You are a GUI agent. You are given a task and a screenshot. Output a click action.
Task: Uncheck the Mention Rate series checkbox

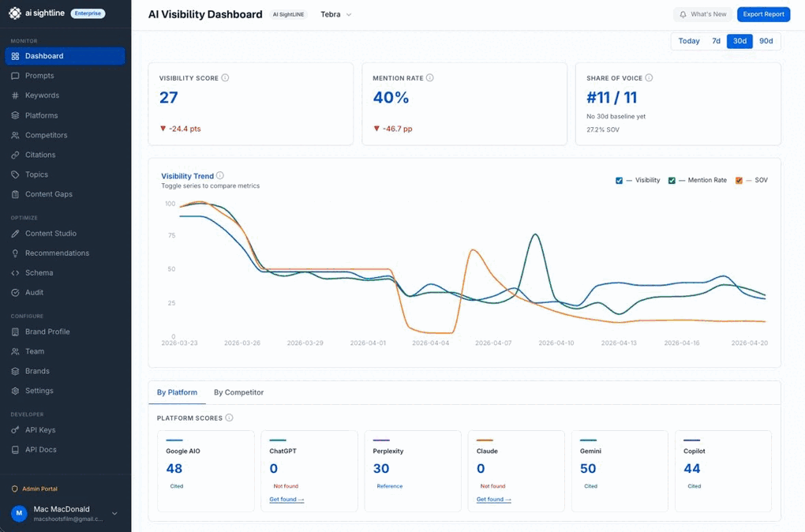pyautogui.click(x=672, y=181)
